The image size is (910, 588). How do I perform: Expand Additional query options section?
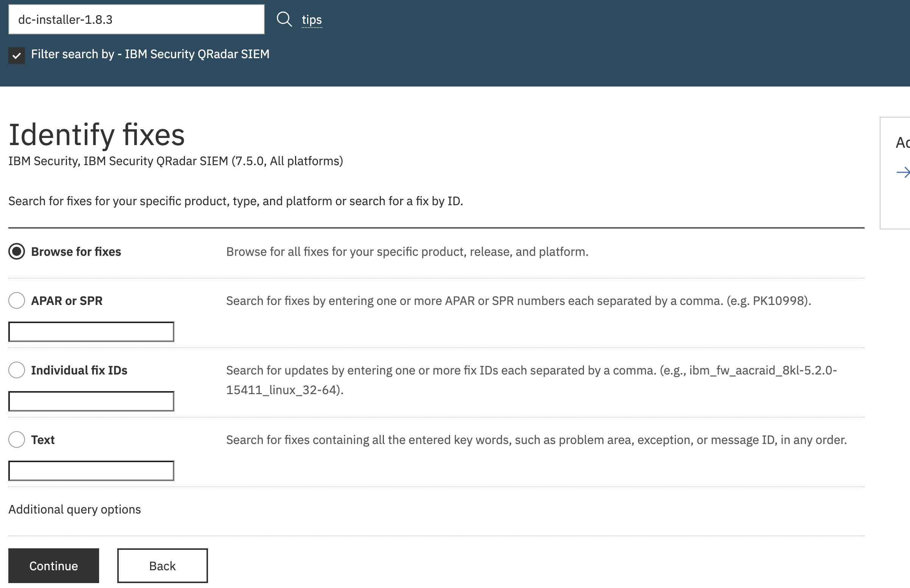pos(75,509)
